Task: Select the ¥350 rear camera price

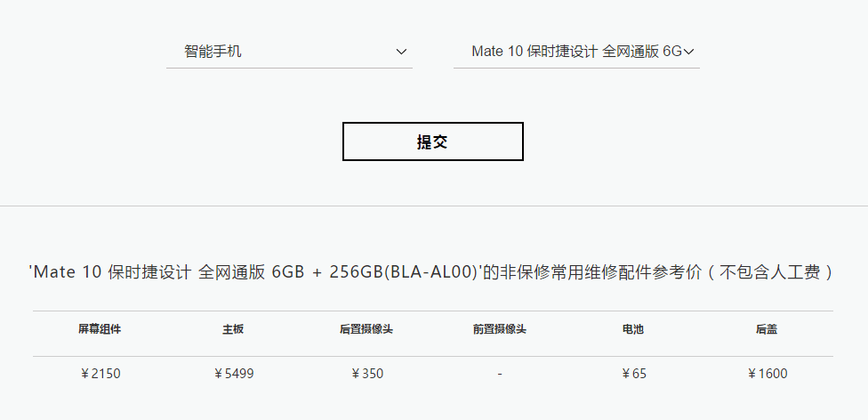Action: [367, 374]
